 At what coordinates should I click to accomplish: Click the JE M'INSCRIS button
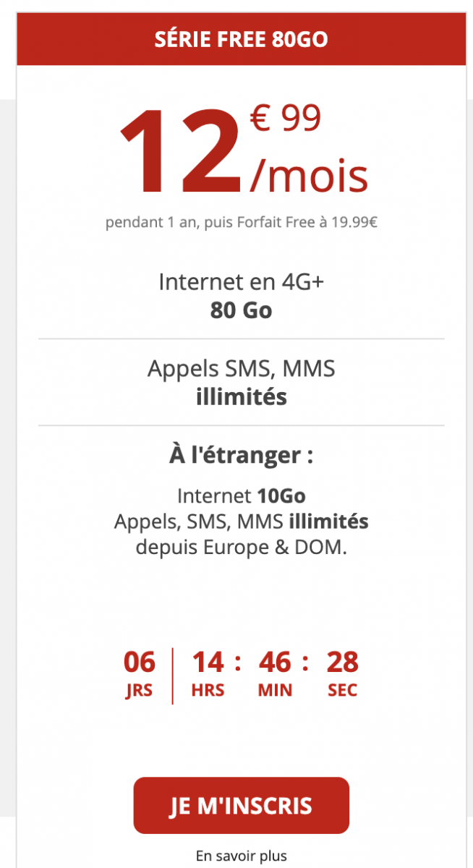pos(241,806)
